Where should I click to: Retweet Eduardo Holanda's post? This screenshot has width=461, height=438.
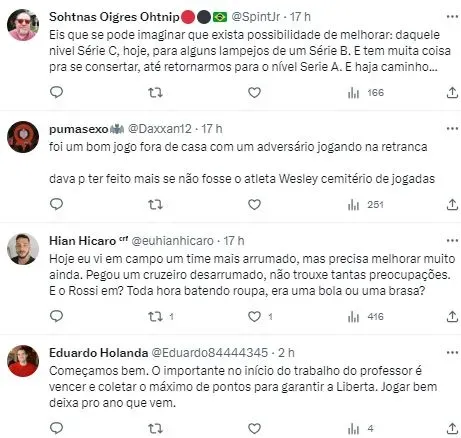click(x=155, y=428)
